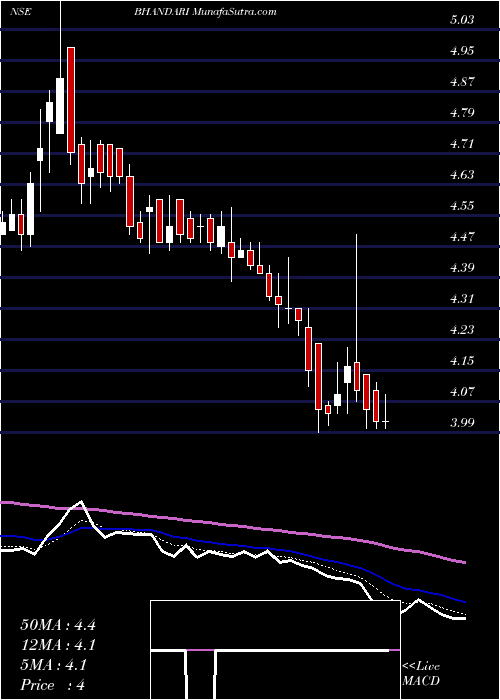Viewport: 500px width, 700px height.
Task: Click the 4.79 price axis label
Action: (x=462, y=112)
